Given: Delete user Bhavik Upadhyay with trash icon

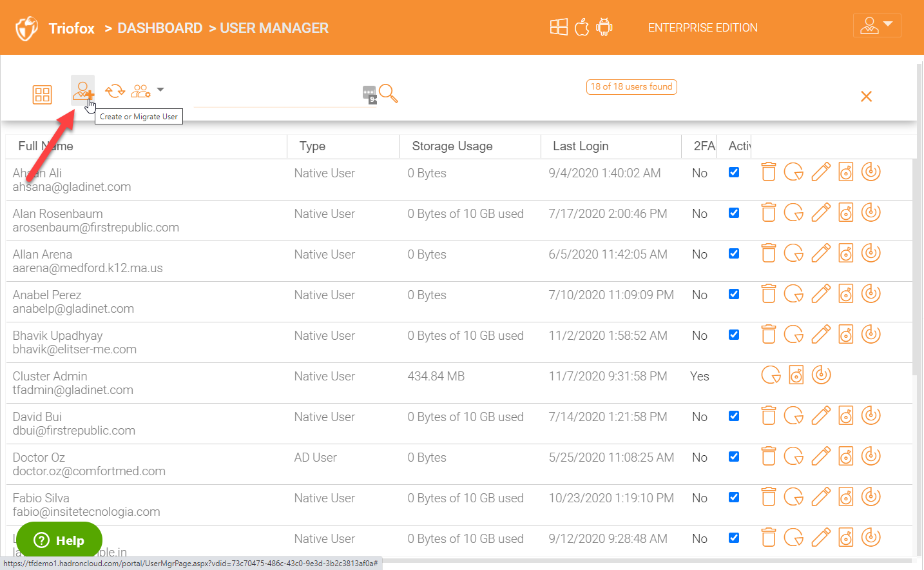Looking at the screenshot, I should [769, 335].
